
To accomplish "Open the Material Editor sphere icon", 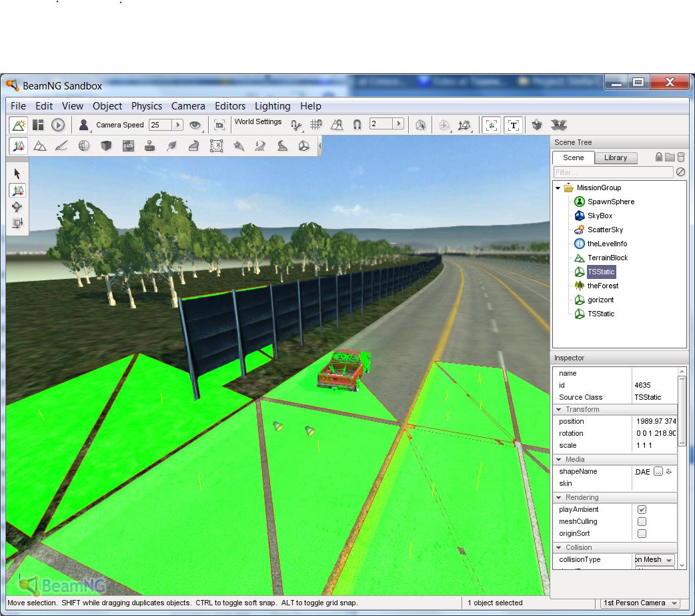I will (84, 146).
